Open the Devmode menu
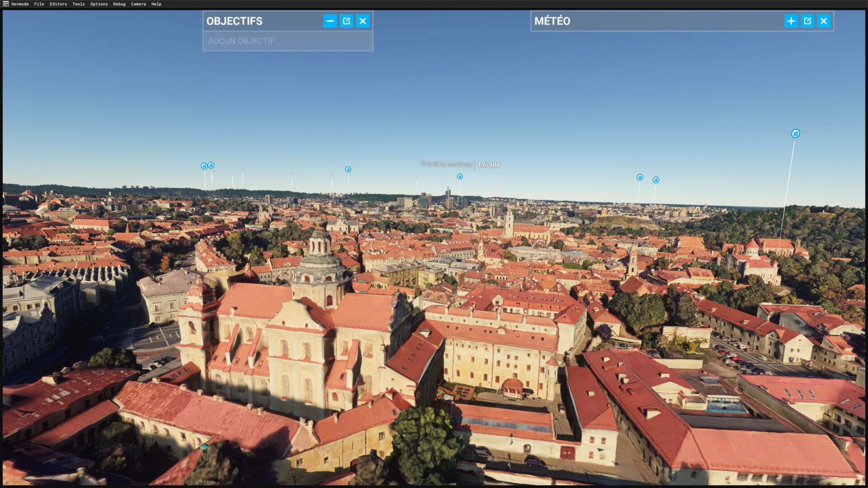This screenshot has height=488, width=868. click(x=20, y=4)
